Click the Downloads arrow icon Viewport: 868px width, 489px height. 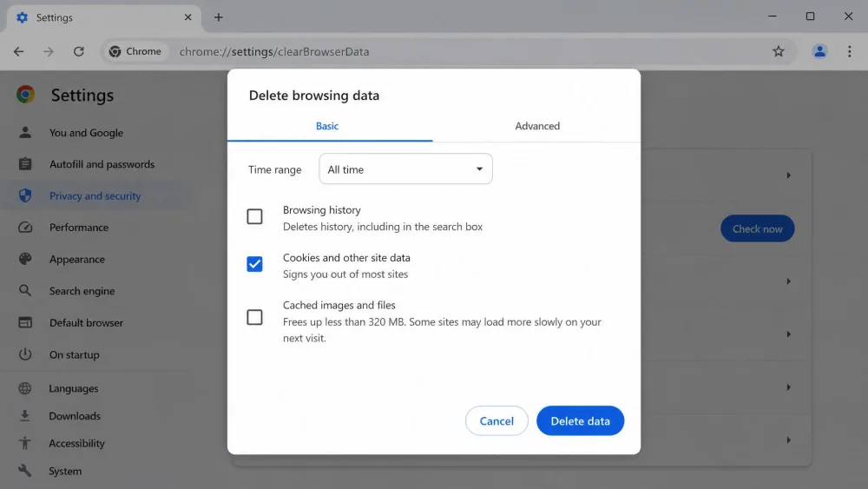(x=25, y=415)
